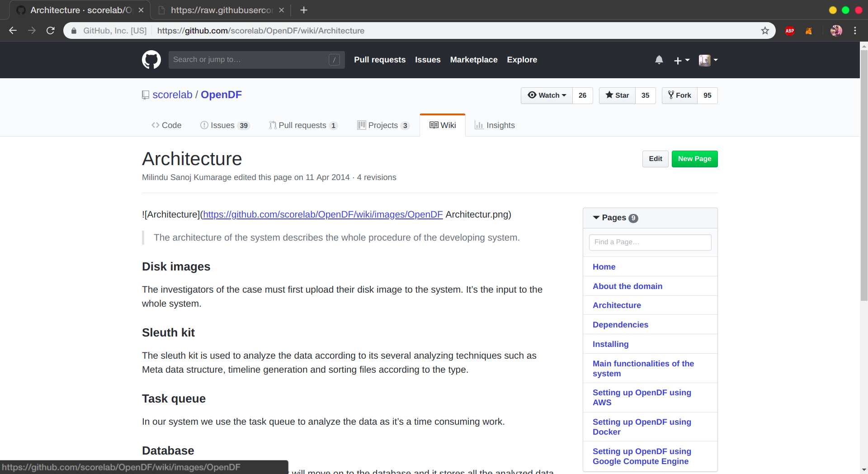Viewport: 868px width, 474px height.
Task: Focus the Search or jump to field
Action: point(257,60)
